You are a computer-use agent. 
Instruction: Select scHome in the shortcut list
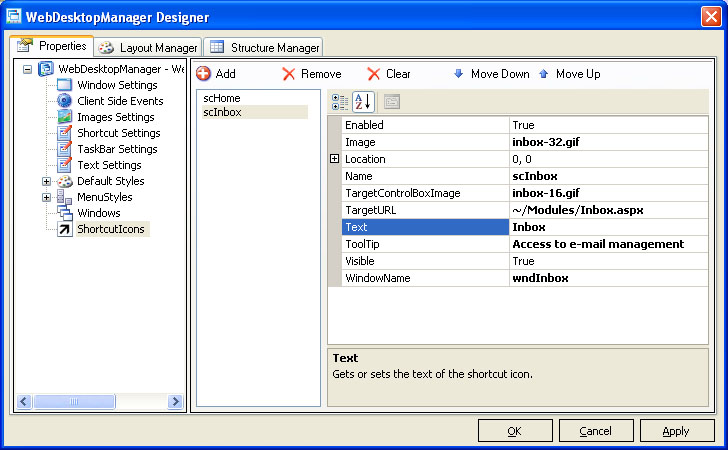(221, 98)
